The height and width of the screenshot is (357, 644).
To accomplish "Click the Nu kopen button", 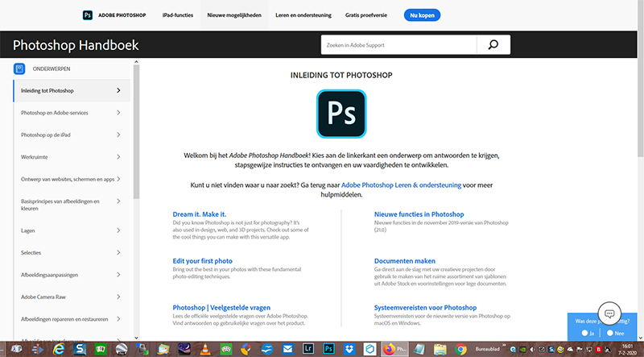I will pyautogui.click(x=422, y=15).
